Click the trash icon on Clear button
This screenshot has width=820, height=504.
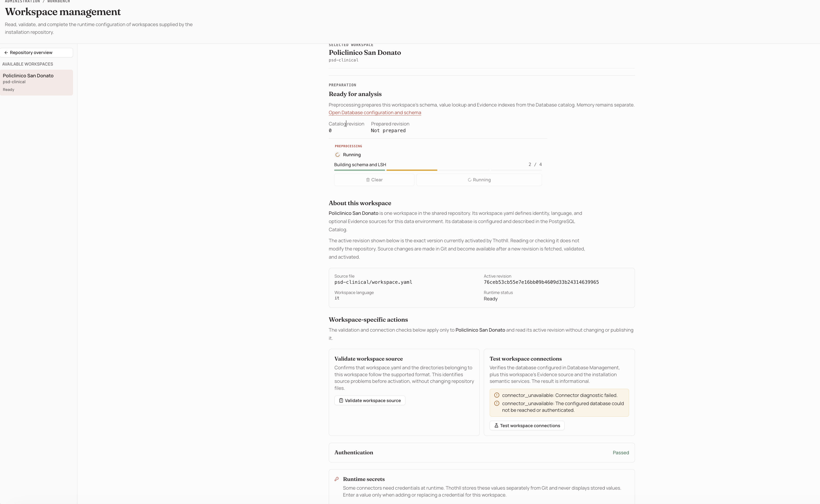point(368,180)
